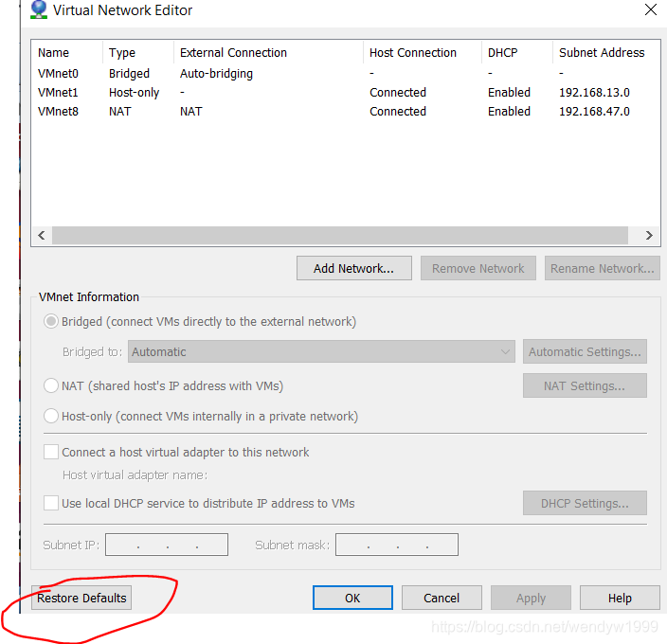
Task: Click Restore Defaults button
Action: point(81,598)
